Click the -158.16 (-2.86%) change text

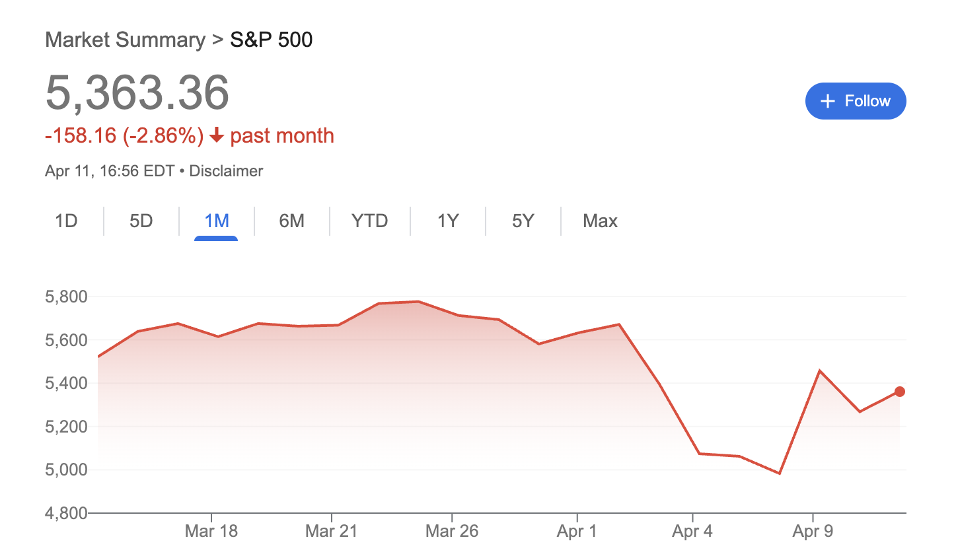click(124, 136)
